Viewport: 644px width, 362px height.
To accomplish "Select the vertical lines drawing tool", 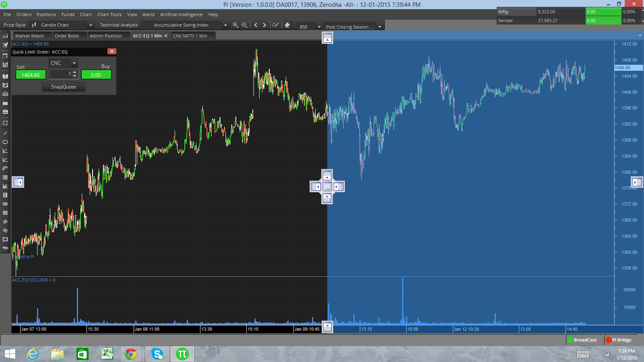I will 5,195.
